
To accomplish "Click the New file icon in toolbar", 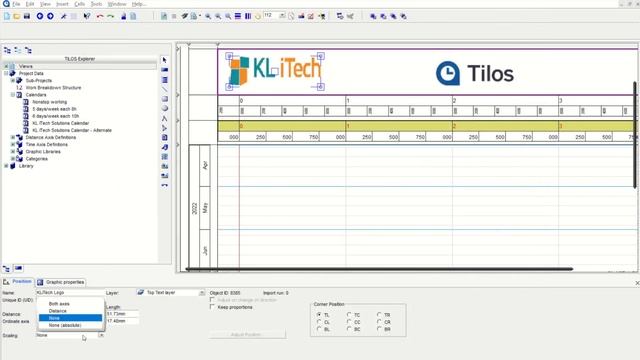I will pos(7,16).
